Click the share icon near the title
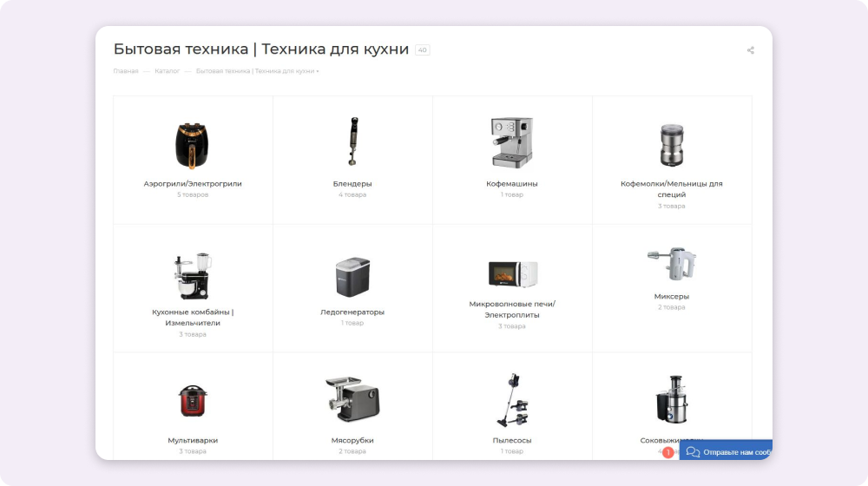This screenshot has height=486, width=868. 750,50
